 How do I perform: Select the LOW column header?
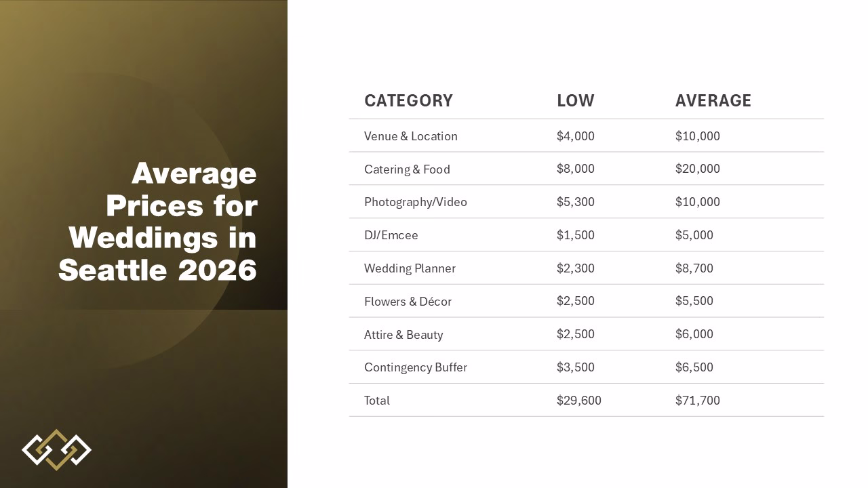(575, 101)
